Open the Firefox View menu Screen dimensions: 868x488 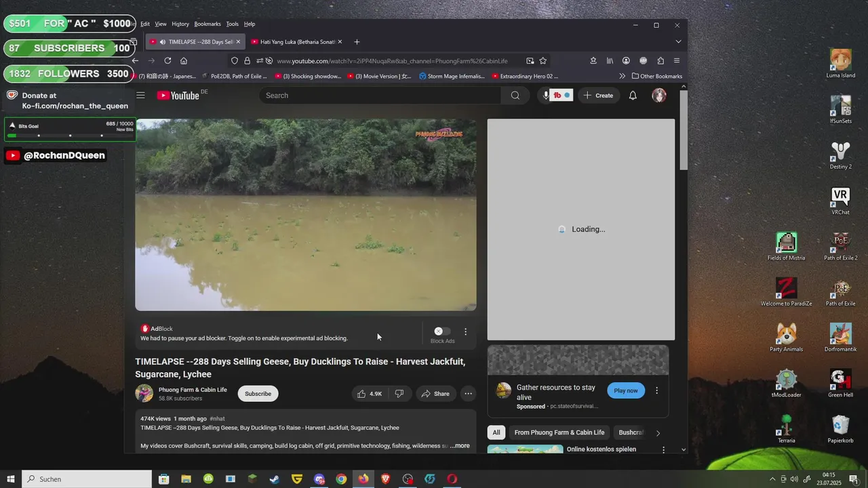pos(161,24)
